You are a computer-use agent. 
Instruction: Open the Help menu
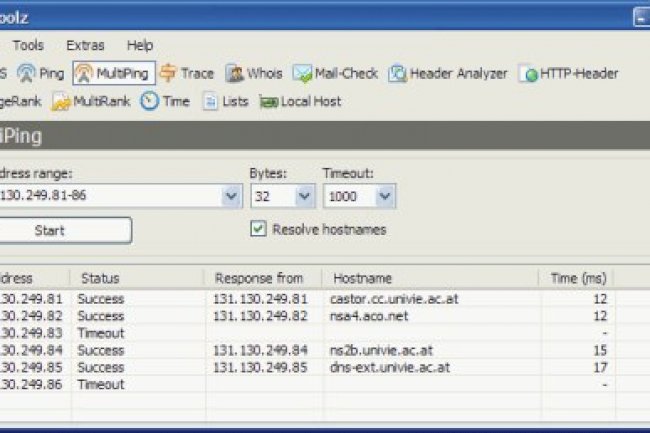tap(140, 45)
